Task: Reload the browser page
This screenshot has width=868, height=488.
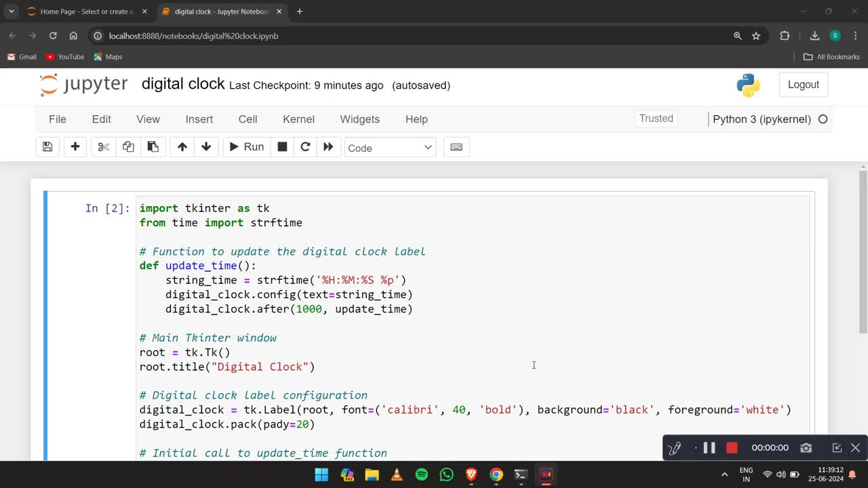Action: (x=53, y=35)
